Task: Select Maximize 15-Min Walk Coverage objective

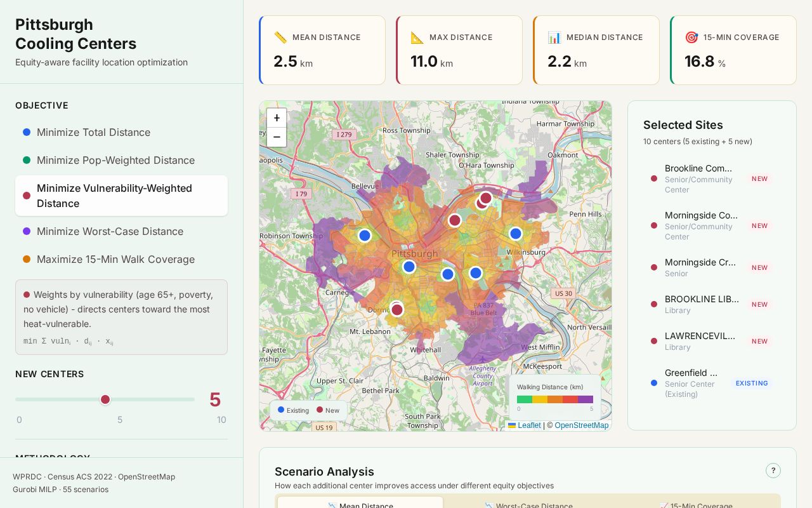Action: point(121,259)
